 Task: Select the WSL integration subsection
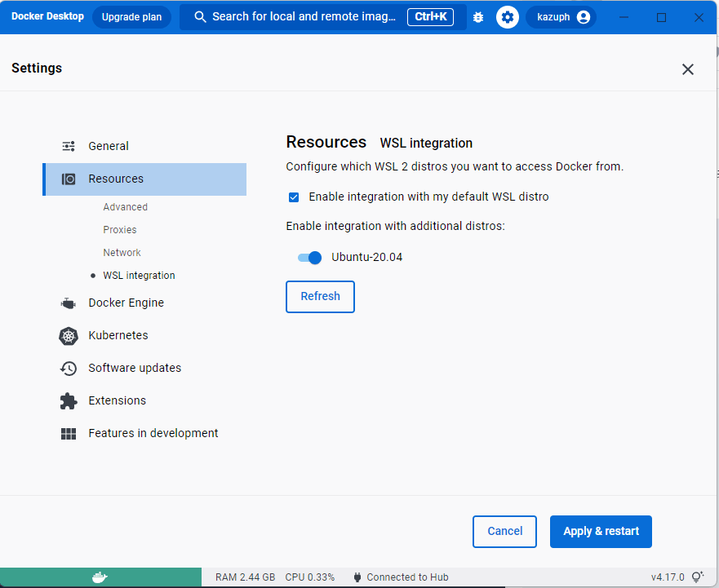[139, 276]
